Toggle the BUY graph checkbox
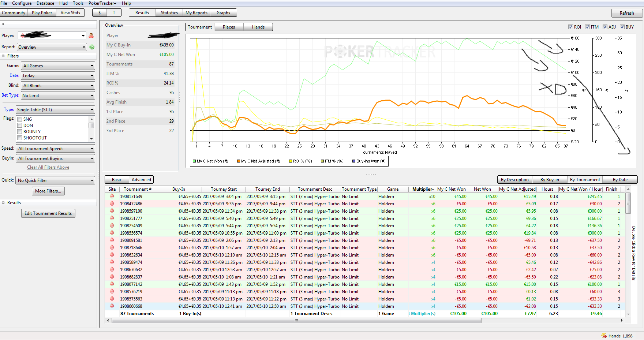The width and height of the screenshot is (644, 340). (x=622, y=27)
